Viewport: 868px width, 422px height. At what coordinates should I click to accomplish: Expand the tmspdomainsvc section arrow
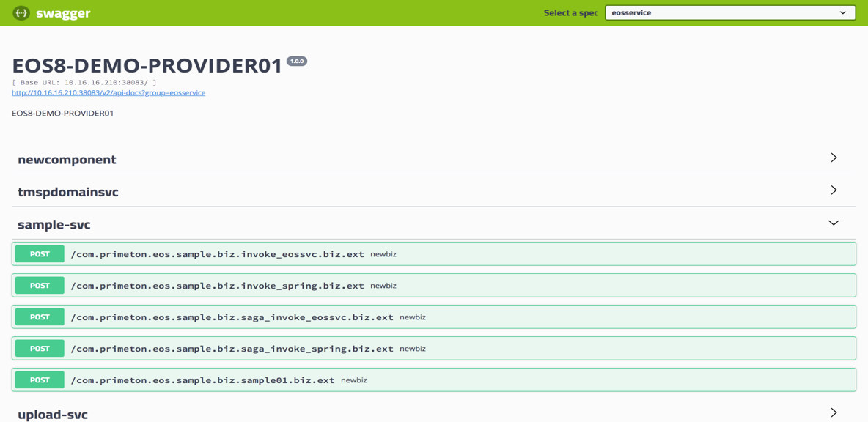(x=834, y=190)
